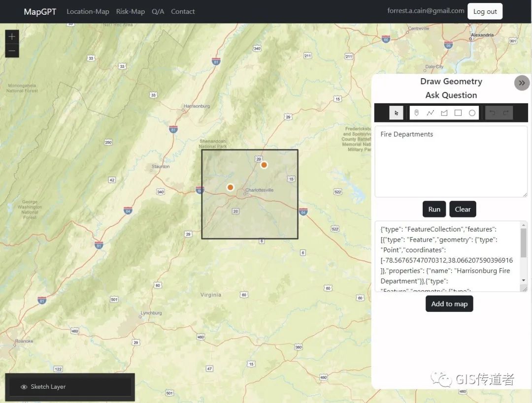Click the Harrisonburg map label

[x=197, y=106]
